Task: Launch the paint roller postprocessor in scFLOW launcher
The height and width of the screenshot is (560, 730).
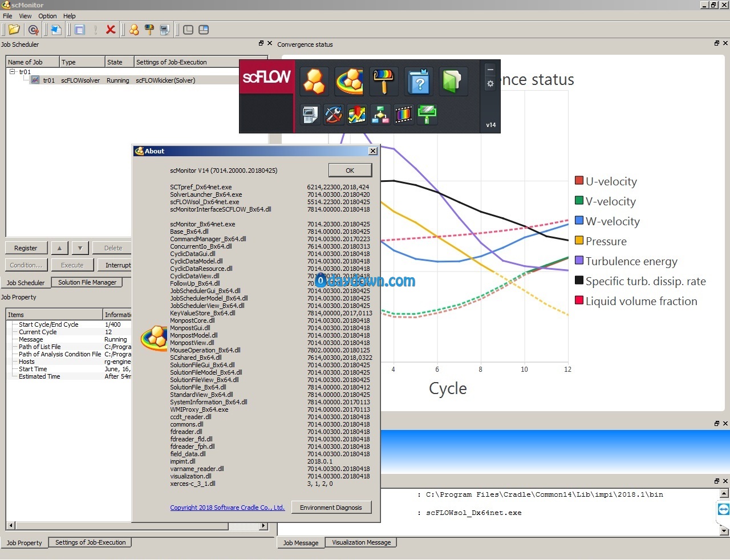Action: [x=383, y=81]
